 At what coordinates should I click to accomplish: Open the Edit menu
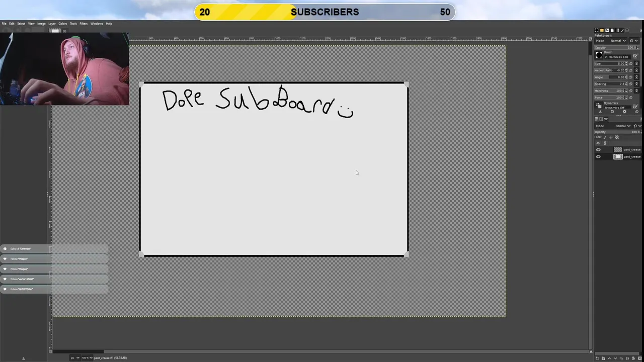[x=12, y=24]
